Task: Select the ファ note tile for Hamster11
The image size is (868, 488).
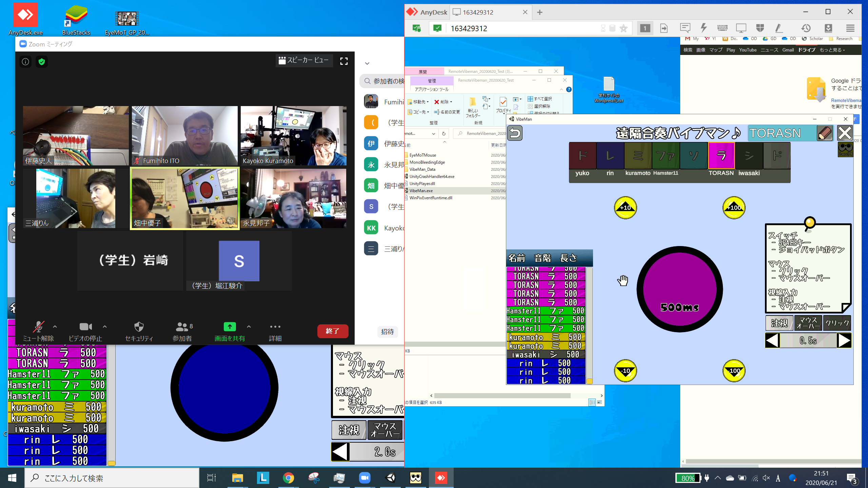Action: point(666,156)
